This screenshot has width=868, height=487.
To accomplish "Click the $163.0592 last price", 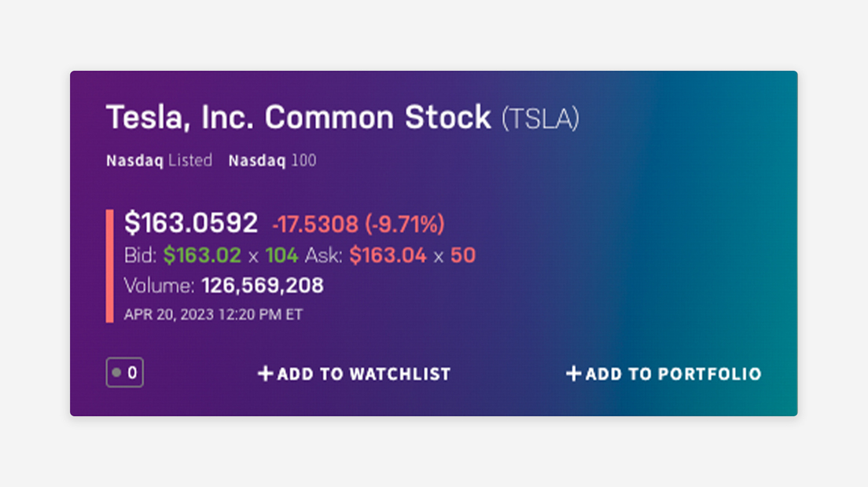I will 191,224.
